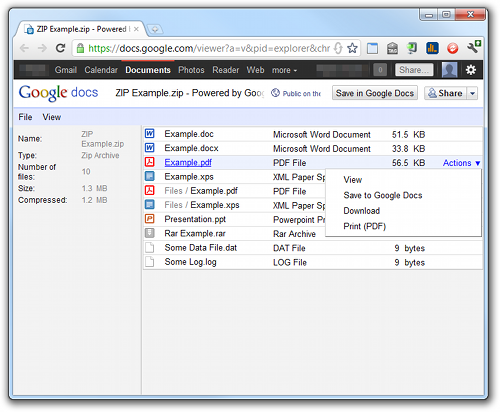Open Google bar gear settings icon

(x=471, y=70)
